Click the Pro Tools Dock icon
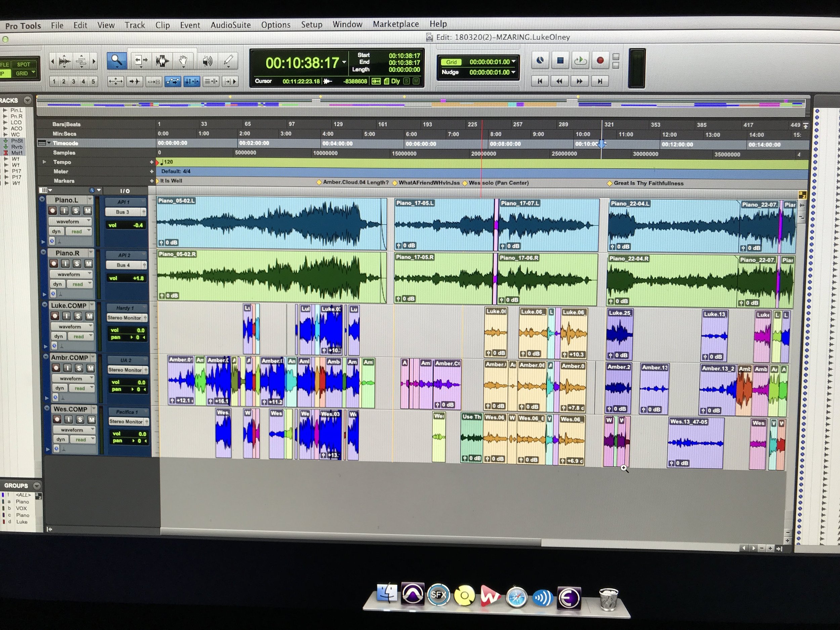The width and height of the screenshot is (840, 630). [413, 594]
